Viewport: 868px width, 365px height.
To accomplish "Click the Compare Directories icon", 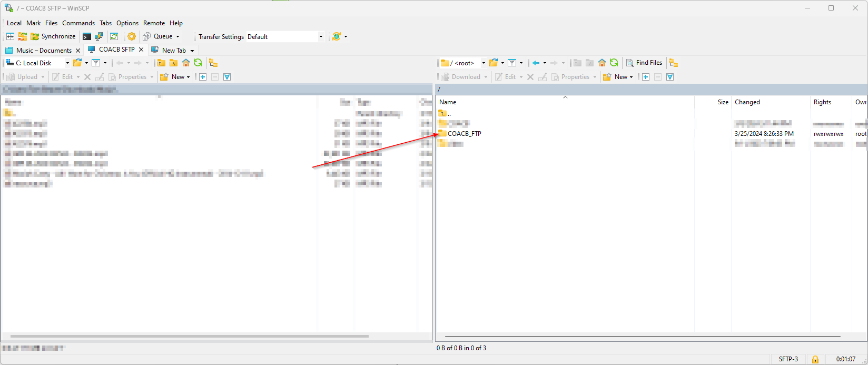I will point(10,36).
